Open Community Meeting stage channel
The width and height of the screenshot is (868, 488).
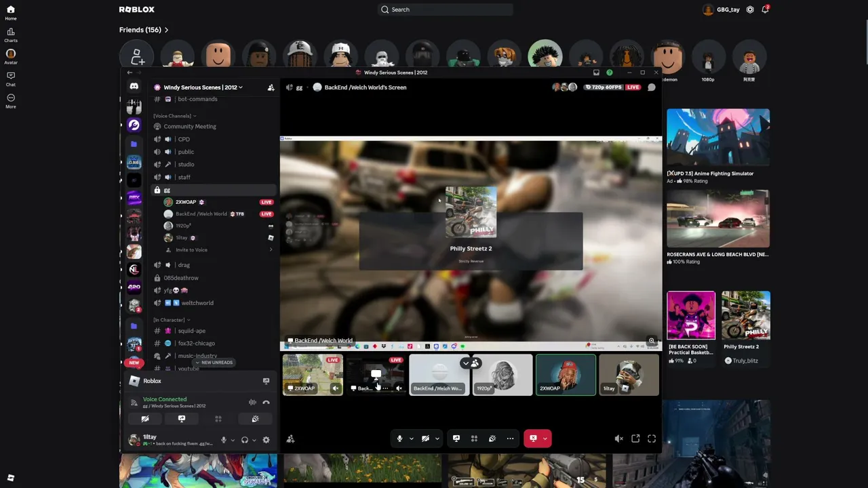[214, 126]
